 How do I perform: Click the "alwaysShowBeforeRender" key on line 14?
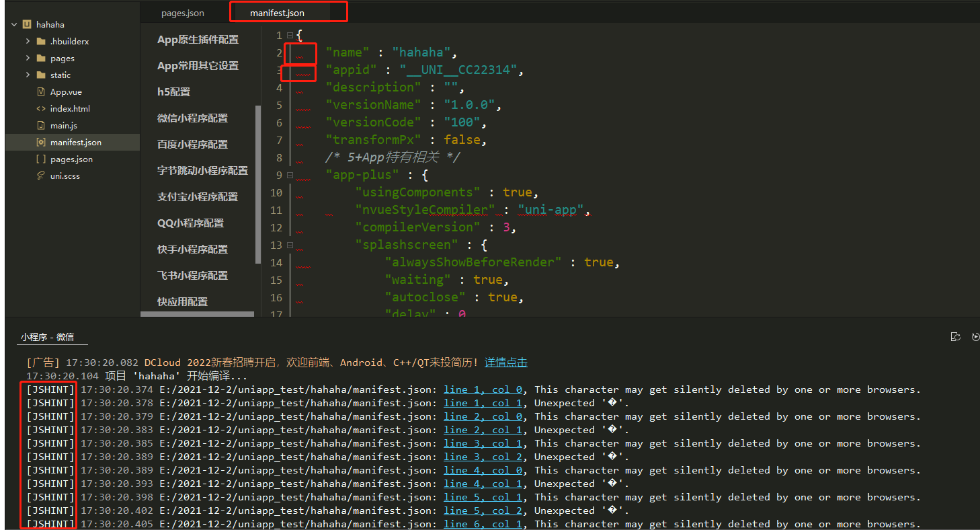pos(473,262)
